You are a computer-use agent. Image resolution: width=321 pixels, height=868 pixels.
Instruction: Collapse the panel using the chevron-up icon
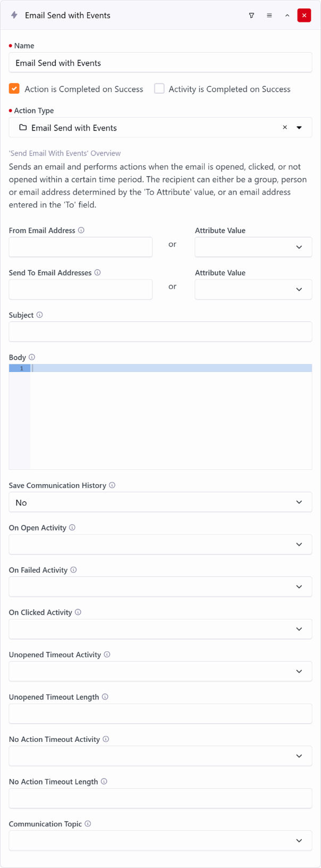point(287,15)
